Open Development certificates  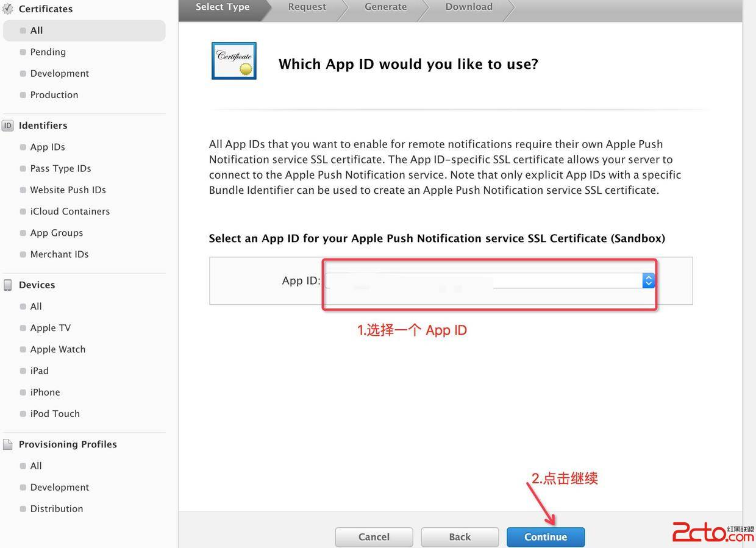coord(59,73)
